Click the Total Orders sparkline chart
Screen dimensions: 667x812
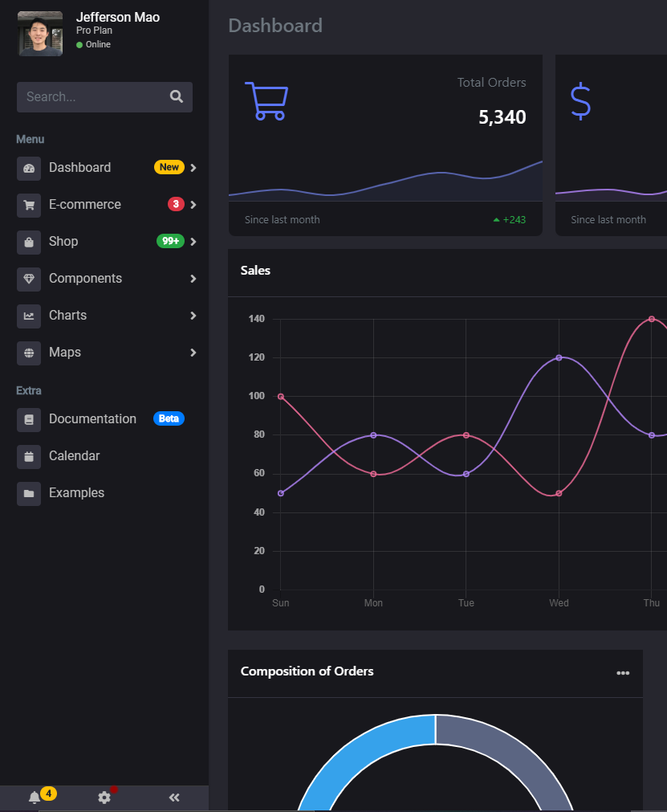pos(385,182)
